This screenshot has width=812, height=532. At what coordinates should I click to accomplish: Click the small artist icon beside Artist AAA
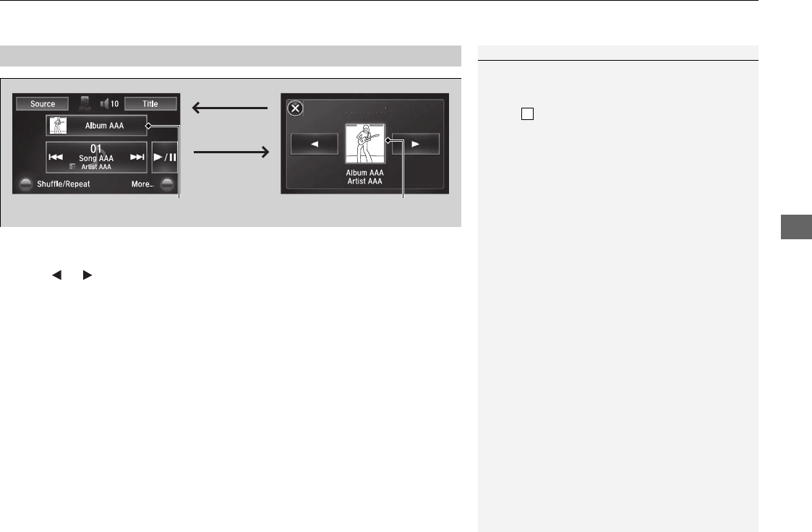click(72, 167)
